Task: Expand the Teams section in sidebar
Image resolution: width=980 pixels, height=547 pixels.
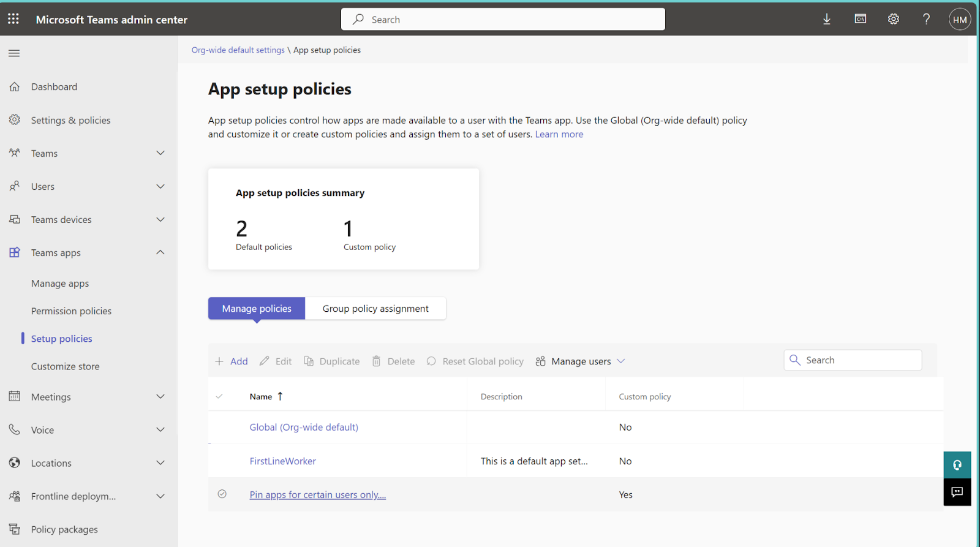Action: [x=160, y=153]
